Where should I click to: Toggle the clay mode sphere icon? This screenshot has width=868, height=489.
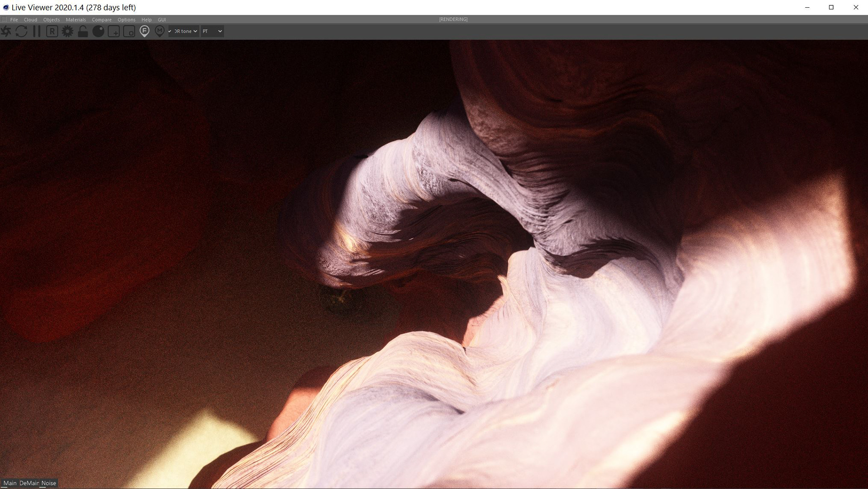(98, 31)
